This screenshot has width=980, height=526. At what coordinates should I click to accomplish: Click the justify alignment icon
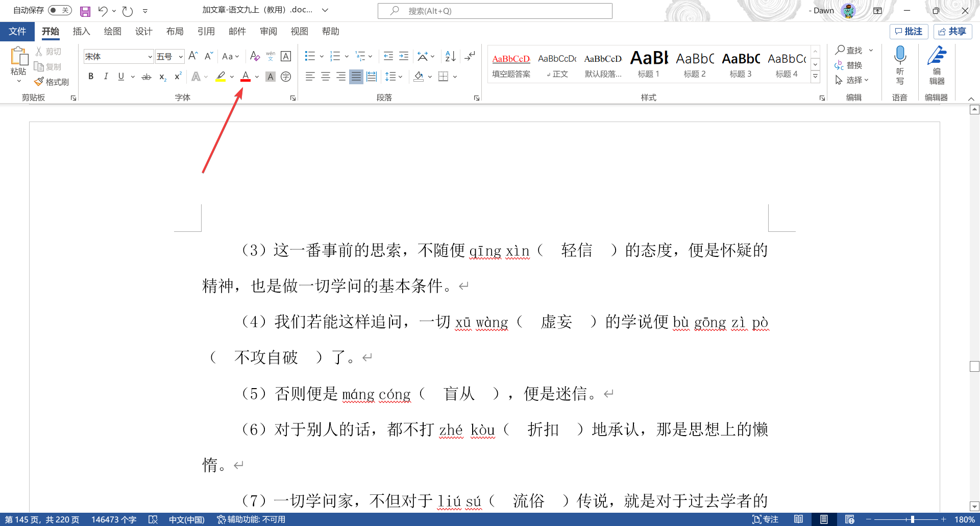pos(356,77)
